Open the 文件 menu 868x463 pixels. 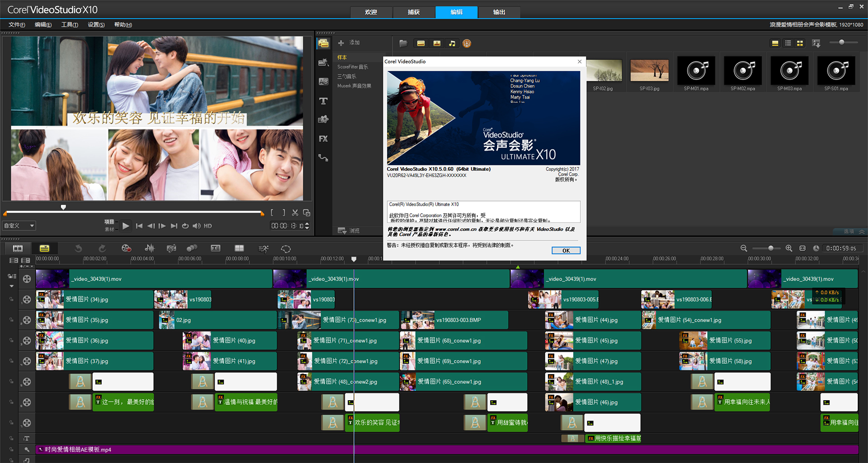click(17, 25)
